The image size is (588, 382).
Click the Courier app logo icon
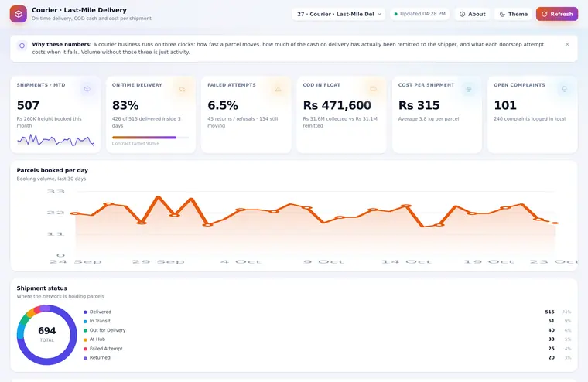pos(19,14)
